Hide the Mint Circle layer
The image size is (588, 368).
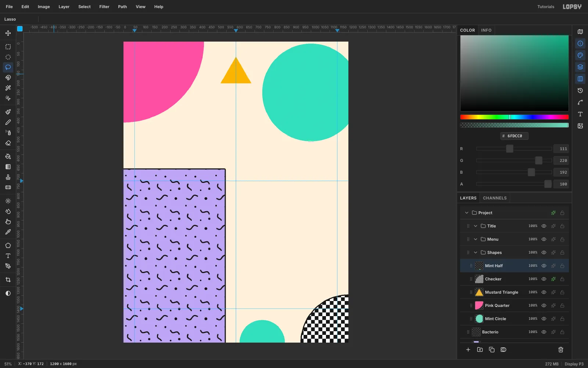(x=544, y=319)
